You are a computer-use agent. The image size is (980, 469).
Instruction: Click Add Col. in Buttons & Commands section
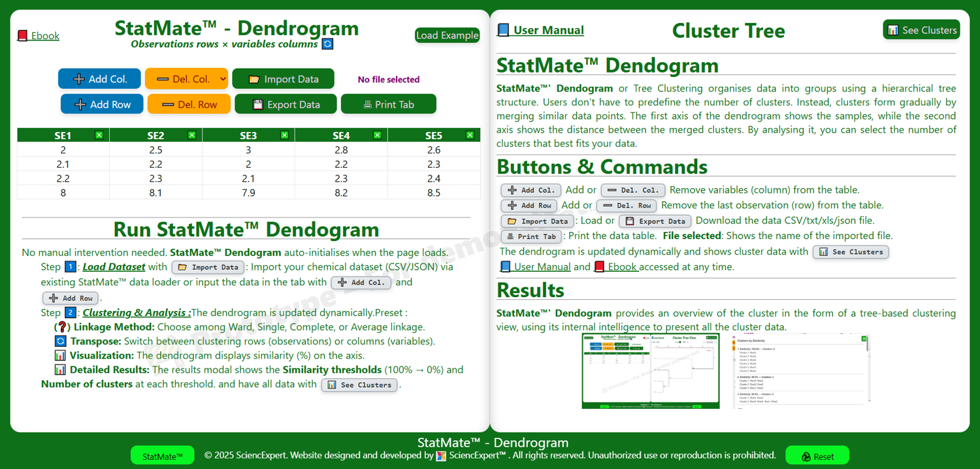point(531,190)
